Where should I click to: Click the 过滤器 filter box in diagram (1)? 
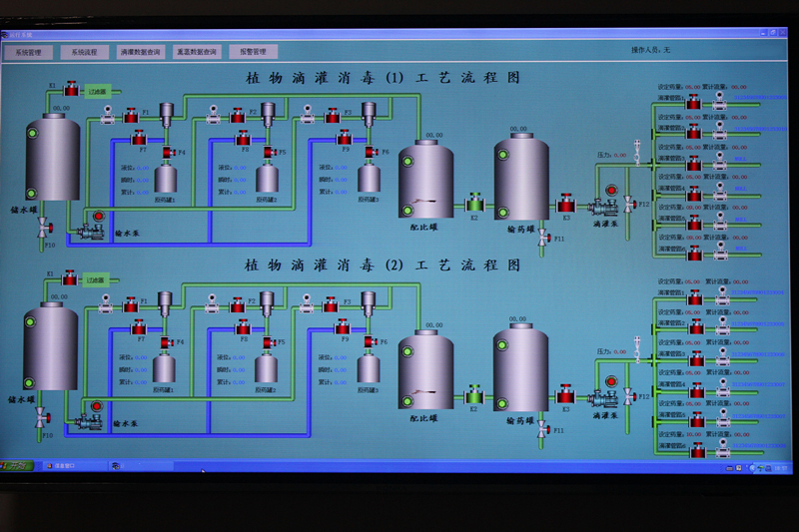click(x=98, y=92)
